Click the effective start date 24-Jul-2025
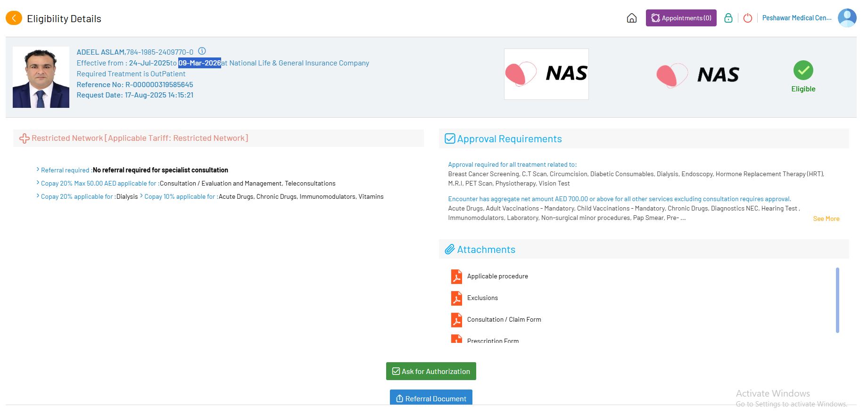This screenshot has height=414, width=868. coord(149,63)
